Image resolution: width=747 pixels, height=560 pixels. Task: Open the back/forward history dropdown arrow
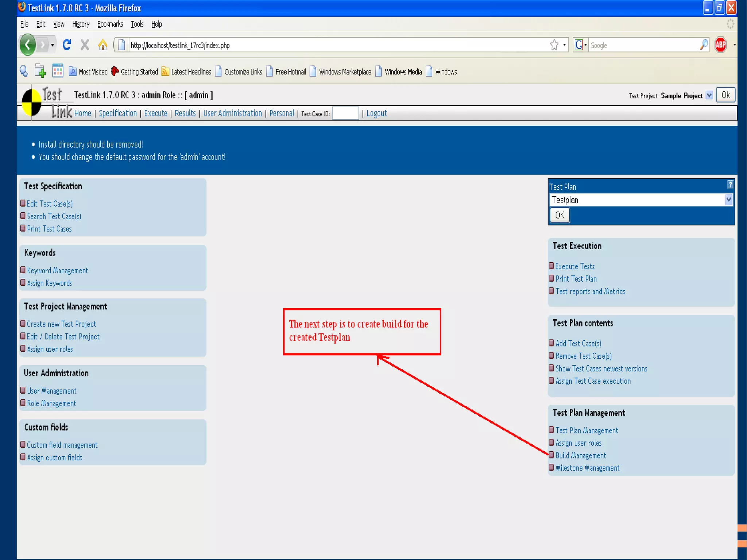53,45
